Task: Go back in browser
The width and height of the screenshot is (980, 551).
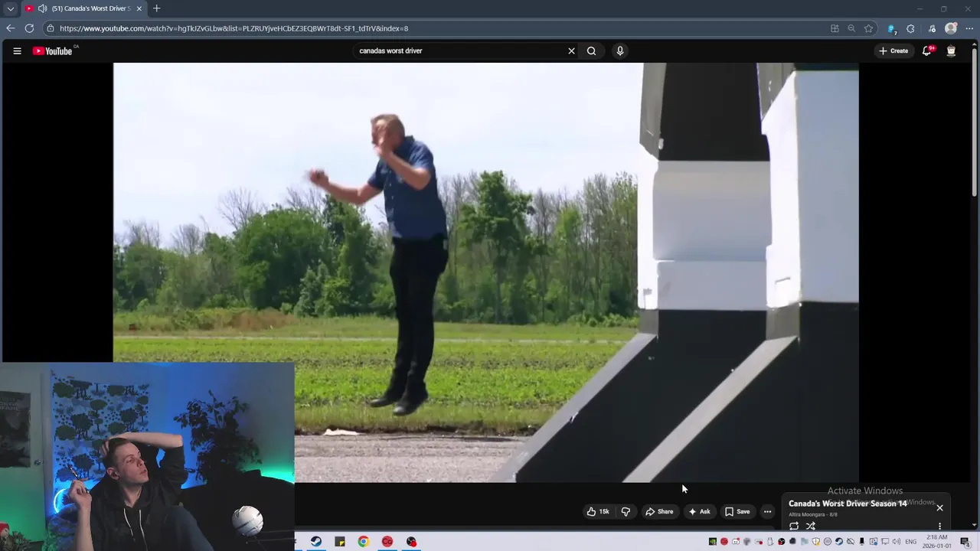Action: coord(10,28)
